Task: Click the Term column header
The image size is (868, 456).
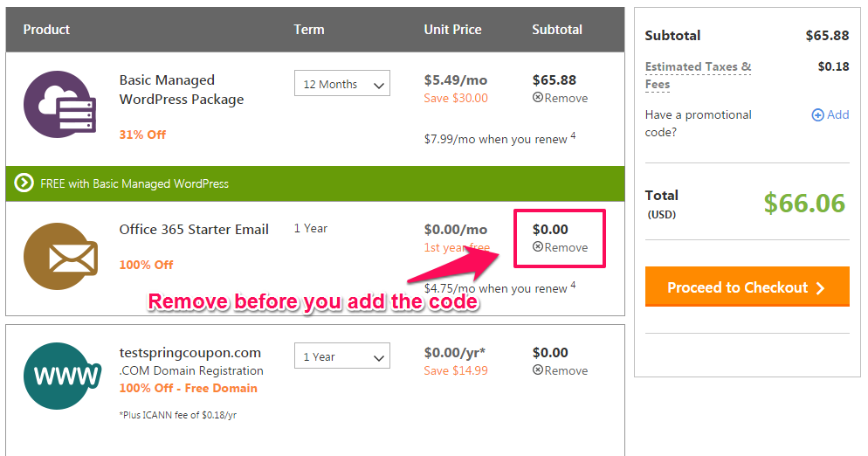Action: pyautogui.click(x=309, y=30)
